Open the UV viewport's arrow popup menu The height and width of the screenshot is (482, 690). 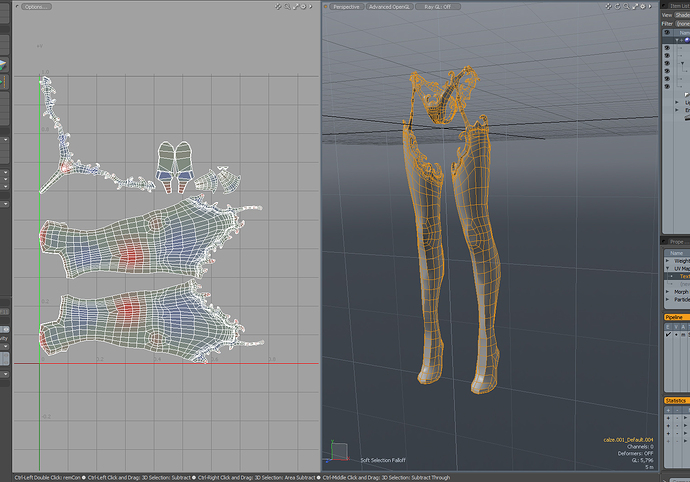pos(311,7)
